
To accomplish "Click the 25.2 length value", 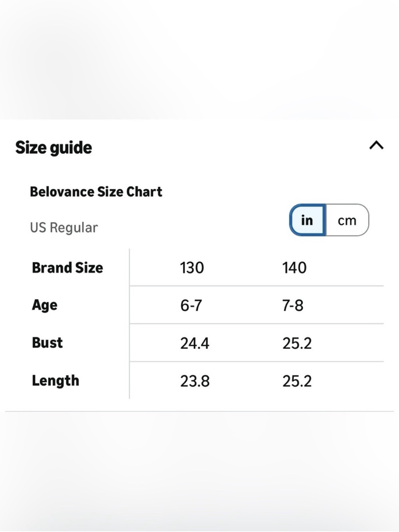I will point(297,381).
